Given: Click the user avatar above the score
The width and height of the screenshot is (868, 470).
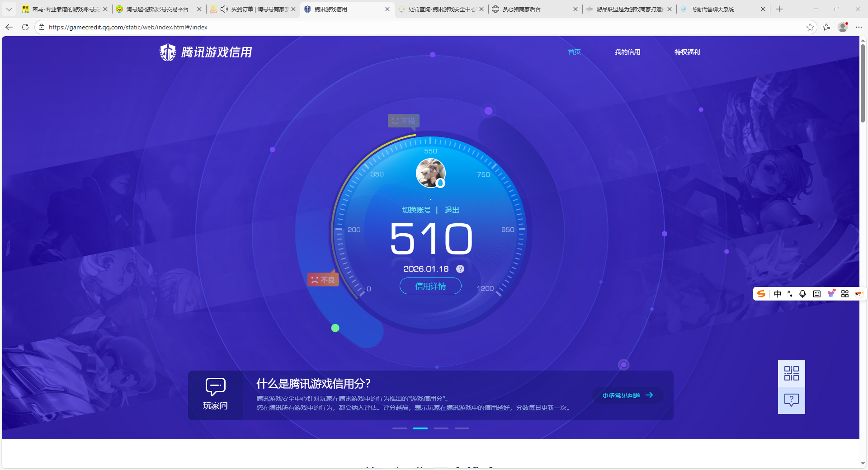Looking at the screenshot, I should 430,173.
